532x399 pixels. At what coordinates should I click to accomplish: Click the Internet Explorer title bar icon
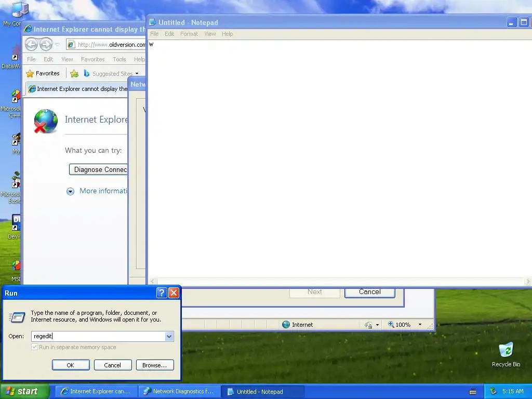coord(28,29)
